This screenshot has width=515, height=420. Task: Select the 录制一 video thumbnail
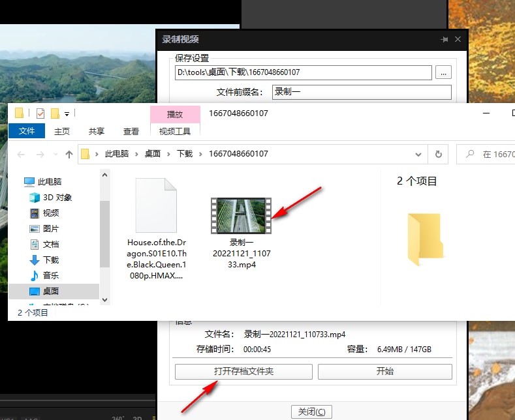pyautogui.click(x=241, y=216)
